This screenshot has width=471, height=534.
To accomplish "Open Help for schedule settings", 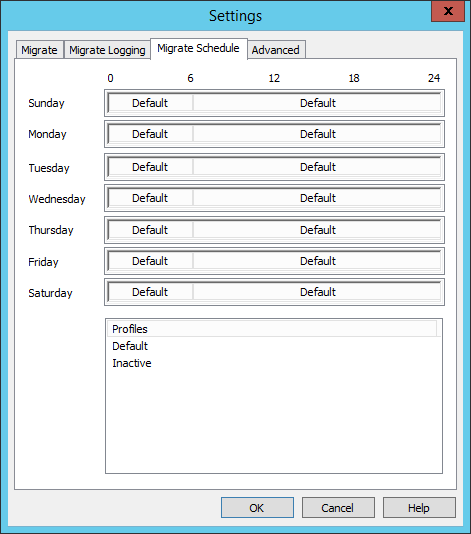I will [419, 507].
